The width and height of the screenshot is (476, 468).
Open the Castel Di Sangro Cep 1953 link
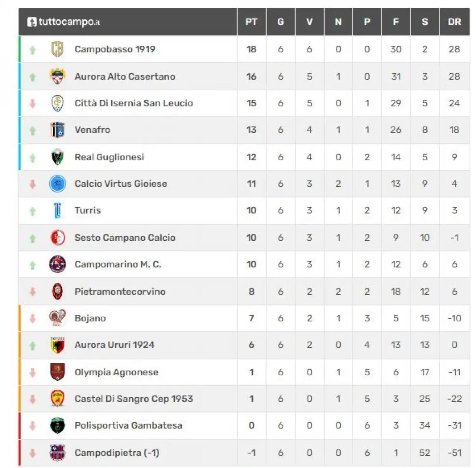tap(134, 399)
